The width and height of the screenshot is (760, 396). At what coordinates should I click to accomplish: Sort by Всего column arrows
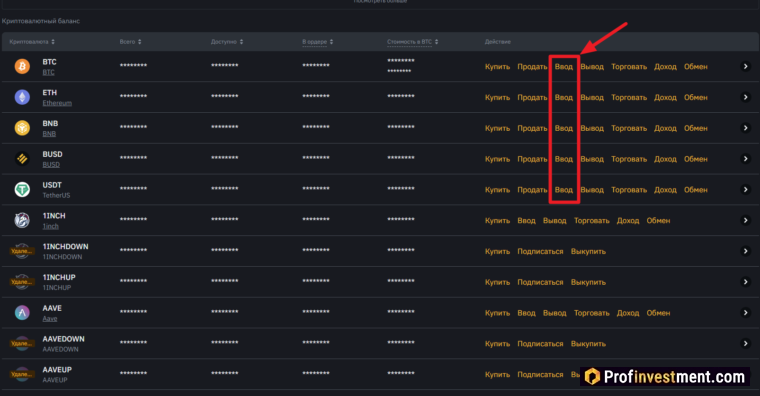(x=140, y=42)
